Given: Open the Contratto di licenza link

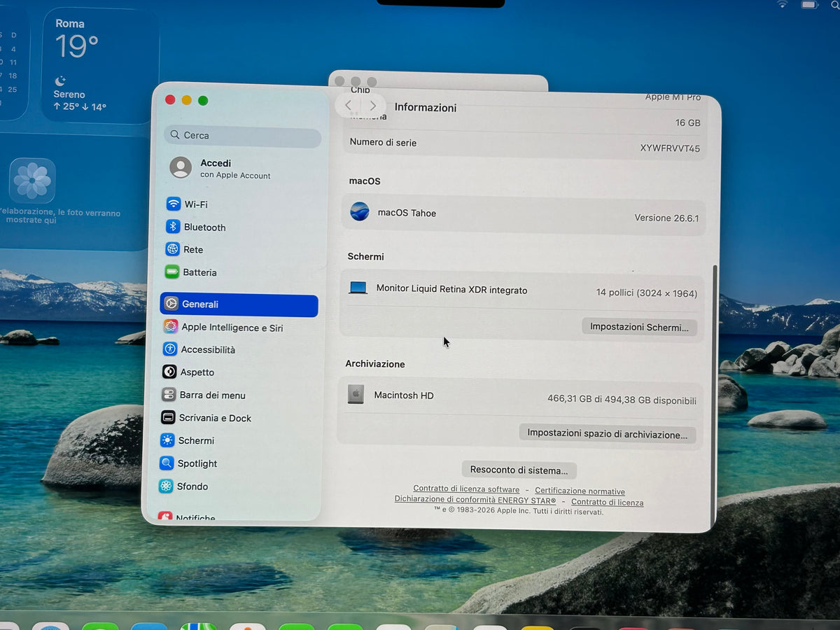Looking at the screenshot, I should [x=607, y=503].
